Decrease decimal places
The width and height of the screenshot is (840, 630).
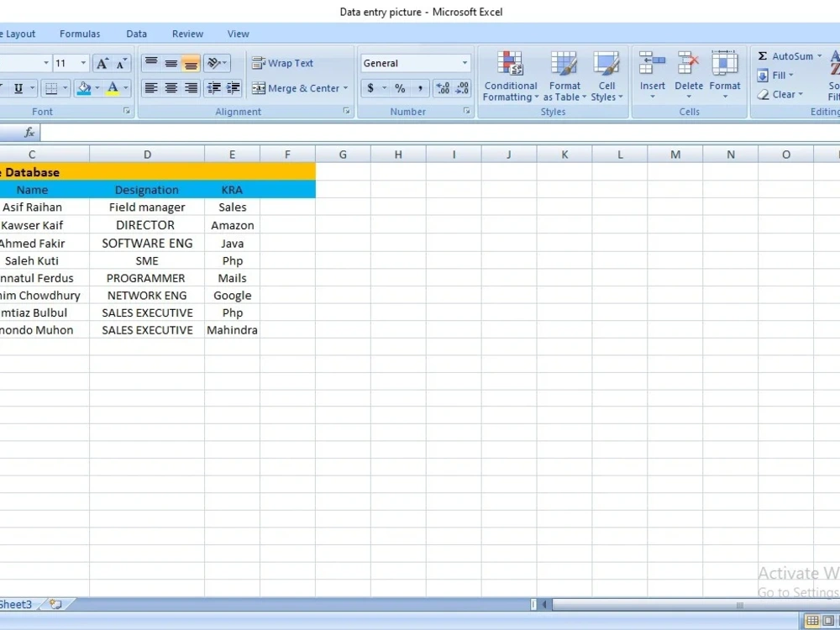point(462,88)
